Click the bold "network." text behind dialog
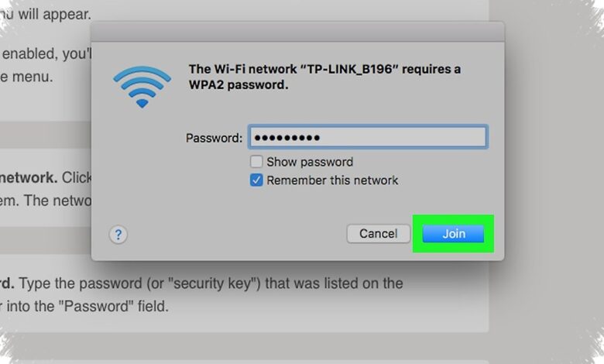The height and width of the screenshot is (364, 604). 29,177
